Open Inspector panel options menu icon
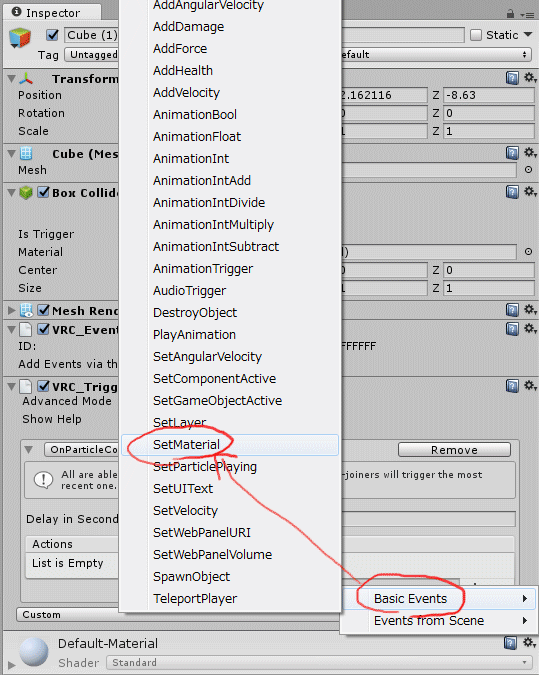 click(527, 15)
